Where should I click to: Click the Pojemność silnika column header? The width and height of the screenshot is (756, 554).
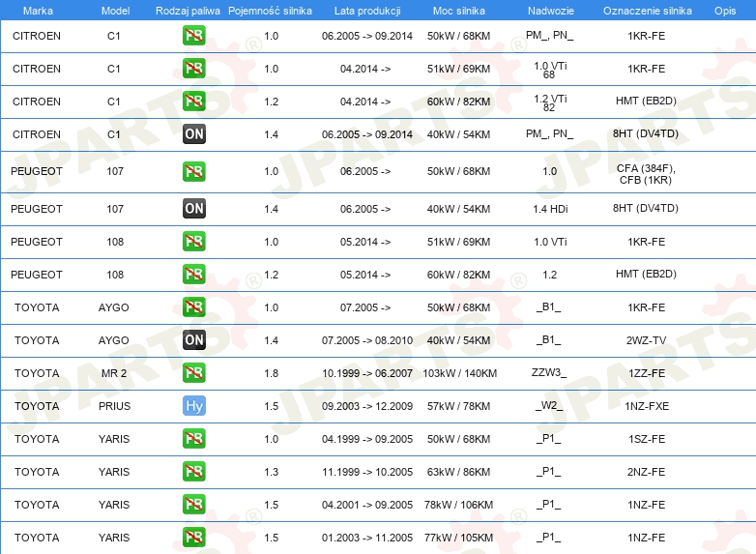[x=270, y=11]
